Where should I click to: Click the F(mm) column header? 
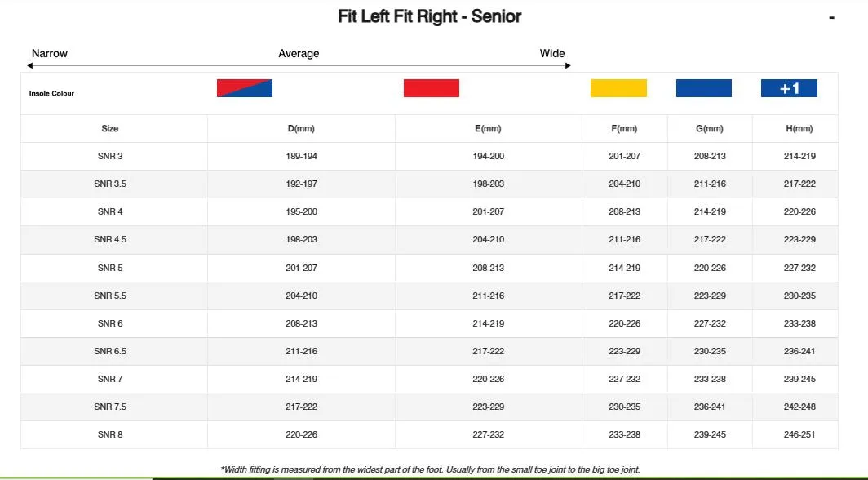(x=624, y=128)
